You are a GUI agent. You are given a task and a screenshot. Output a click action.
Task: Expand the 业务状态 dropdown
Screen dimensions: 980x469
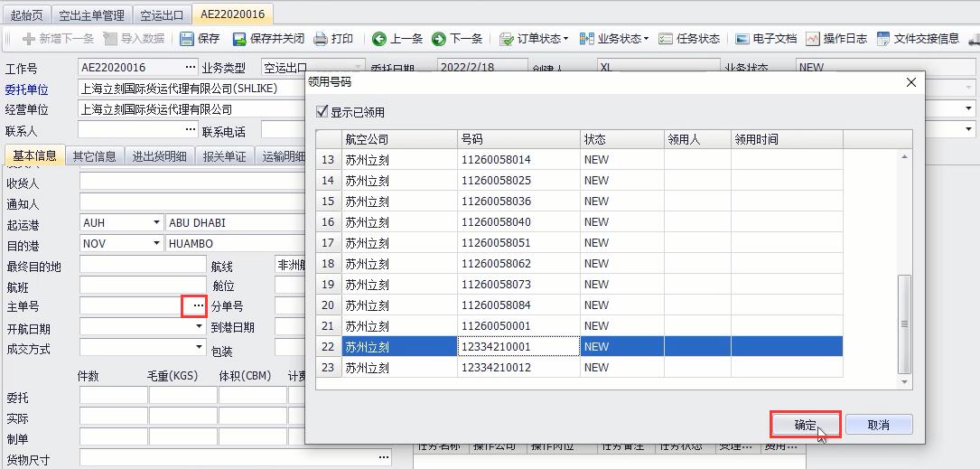[613, 39]
